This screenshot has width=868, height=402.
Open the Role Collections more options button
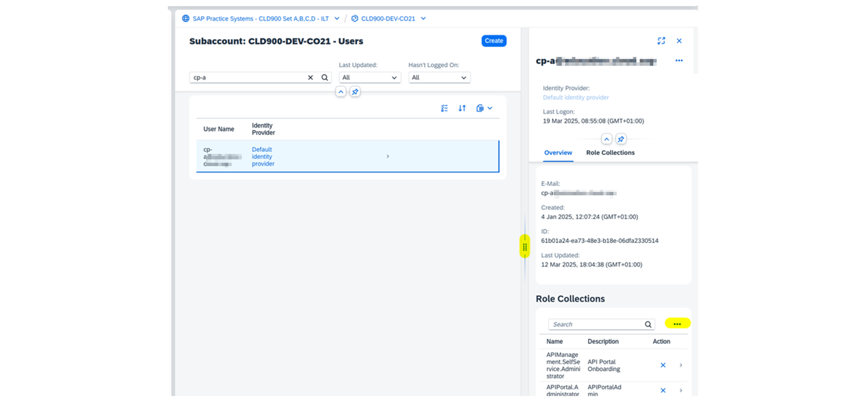pyautogui.click(x=678, y=324)
